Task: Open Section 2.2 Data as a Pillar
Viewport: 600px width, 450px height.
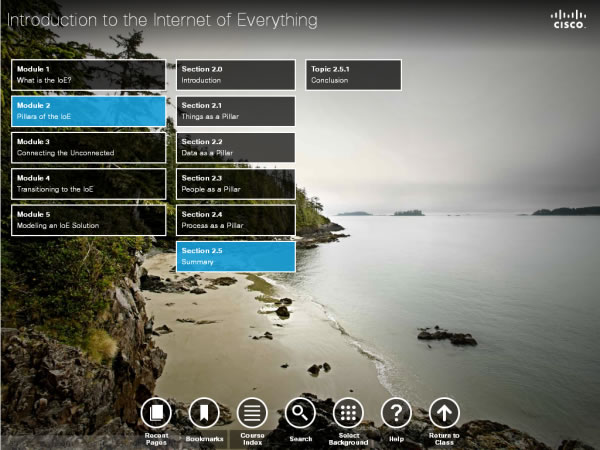Action: (x=235, y=147)
